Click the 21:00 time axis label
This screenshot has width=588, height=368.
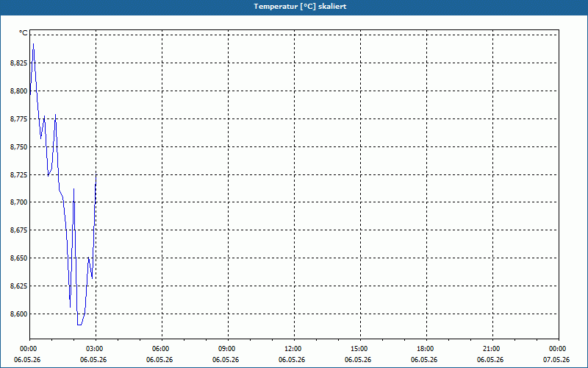pyautogui.click(x=490, y=349)
